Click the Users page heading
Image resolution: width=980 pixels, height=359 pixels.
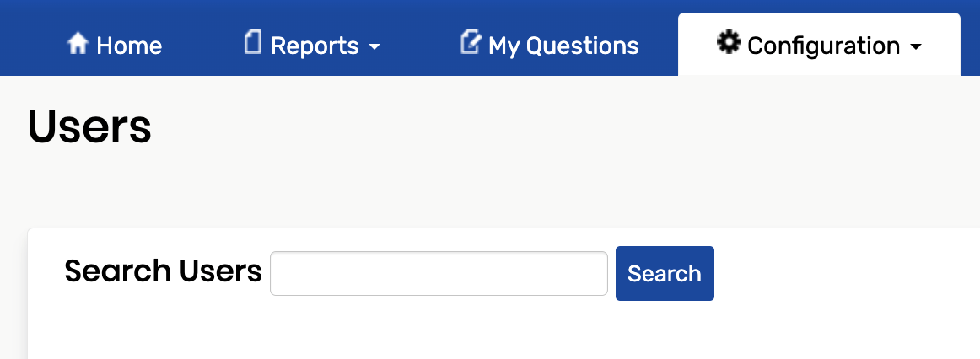coord(89,127)
